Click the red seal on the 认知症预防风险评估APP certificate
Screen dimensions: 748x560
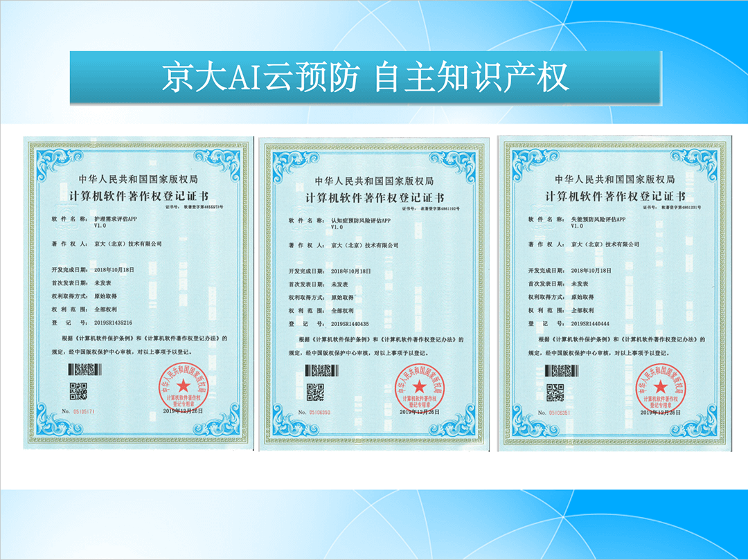coord(419,388)
